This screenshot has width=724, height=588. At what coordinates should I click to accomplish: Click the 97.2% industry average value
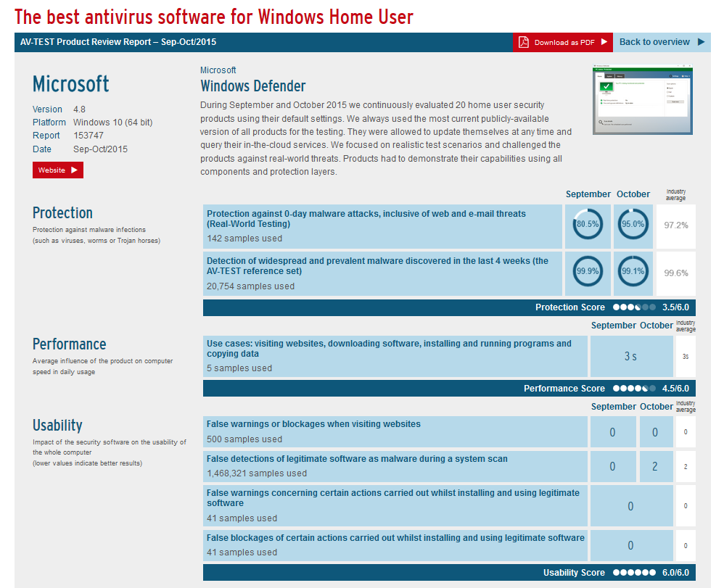click(676, 225)
